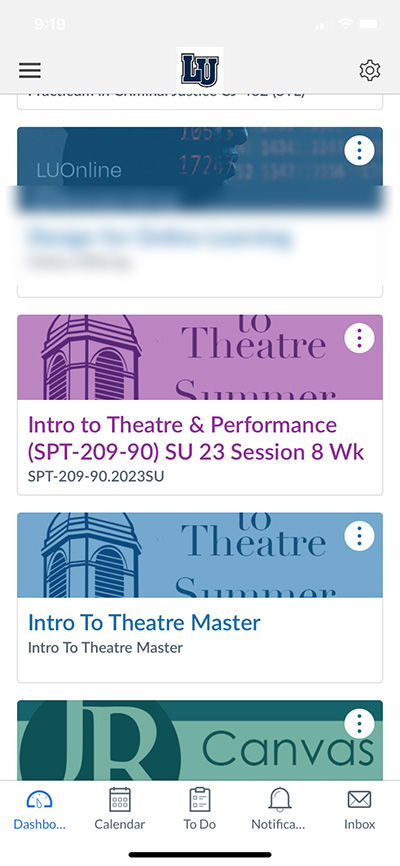Open the hamburger menu
This screenshot has width=400, height=866.
(x=30, y=70)
